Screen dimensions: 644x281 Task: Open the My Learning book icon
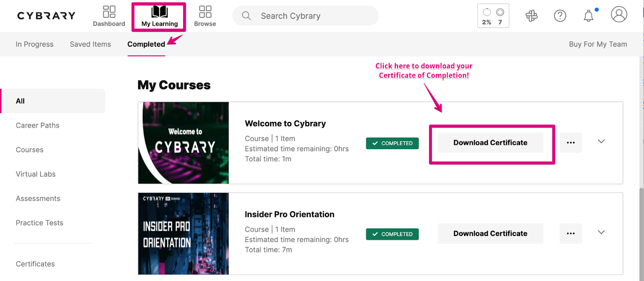pyautogui.click(x=159, y=12)
